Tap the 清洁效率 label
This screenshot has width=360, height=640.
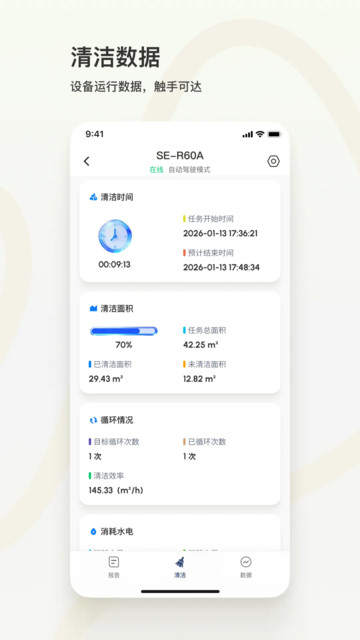(109, 476)
